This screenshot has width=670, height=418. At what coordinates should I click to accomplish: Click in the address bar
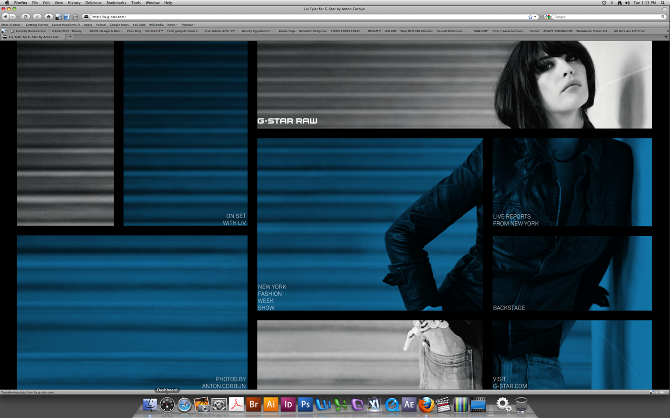tap(308, 17)
